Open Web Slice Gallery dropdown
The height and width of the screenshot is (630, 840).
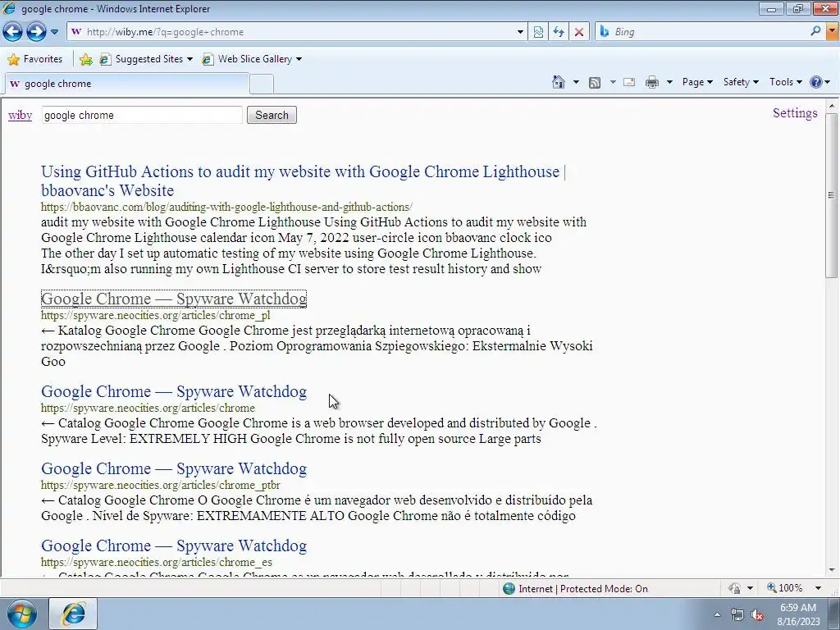(x=252, y=59)
